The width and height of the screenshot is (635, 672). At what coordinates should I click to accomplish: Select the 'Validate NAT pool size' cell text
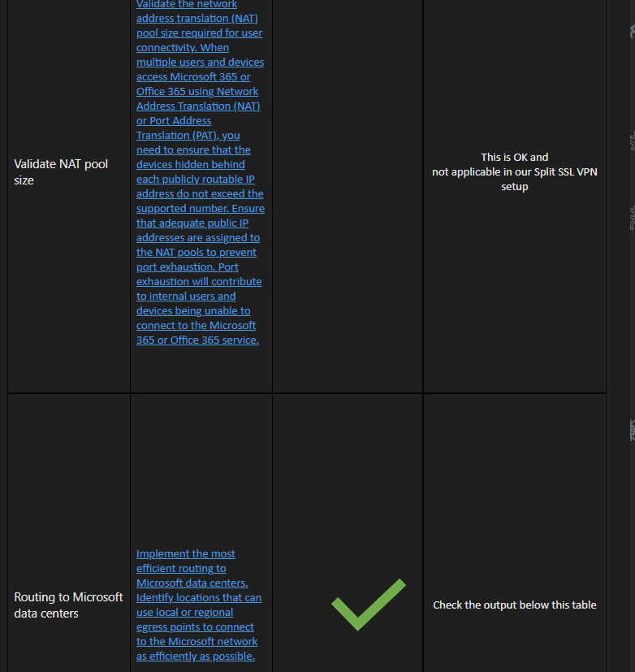61,171
